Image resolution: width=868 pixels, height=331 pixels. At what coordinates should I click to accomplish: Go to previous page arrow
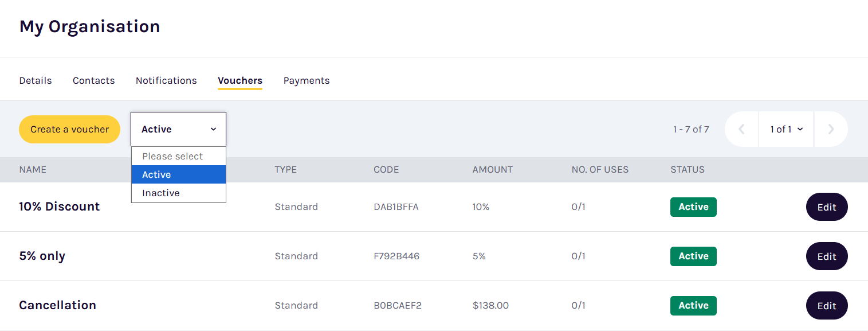tap(741, 130)
